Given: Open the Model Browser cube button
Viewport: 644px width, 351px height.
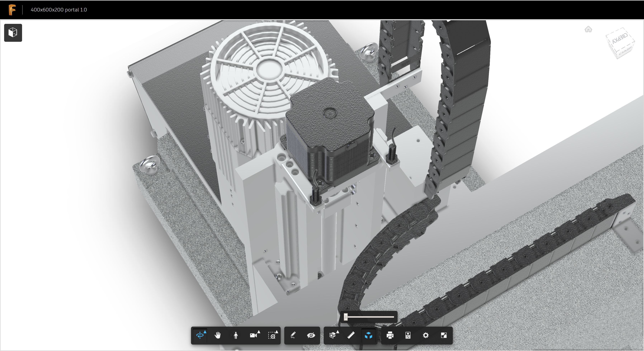Looking at the screenshot, I should (13, 33).
